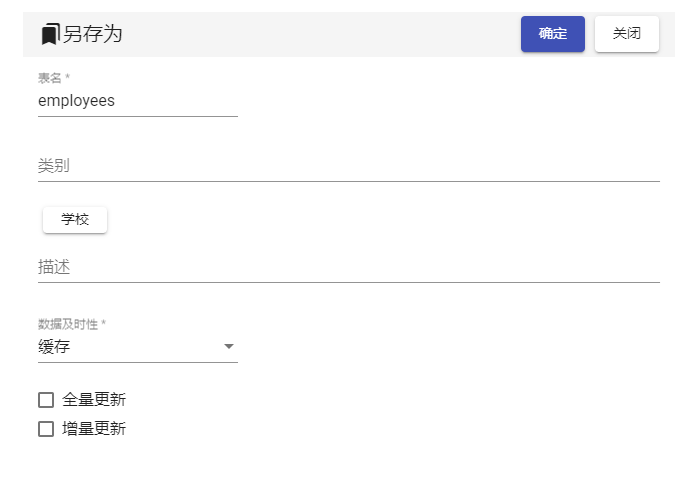Open the 数据及时性 dropdown showing 缓存
Image resolution: width=697 pixels, height=482 pixels.
[138, 346]
